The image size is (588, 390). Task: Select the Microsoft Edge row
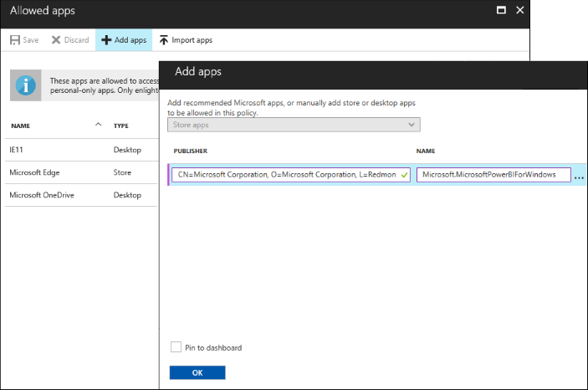coord(79,172)
